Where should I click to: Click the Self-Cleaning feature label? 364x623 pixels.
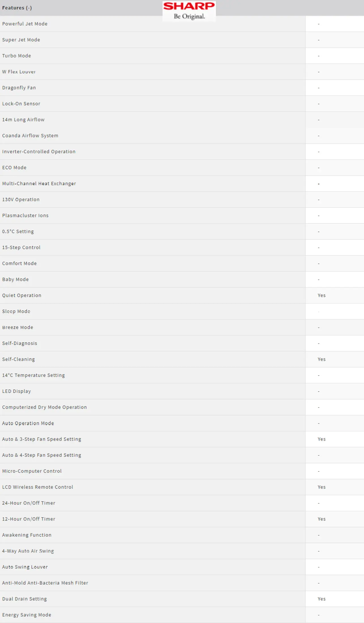(18, 359)
